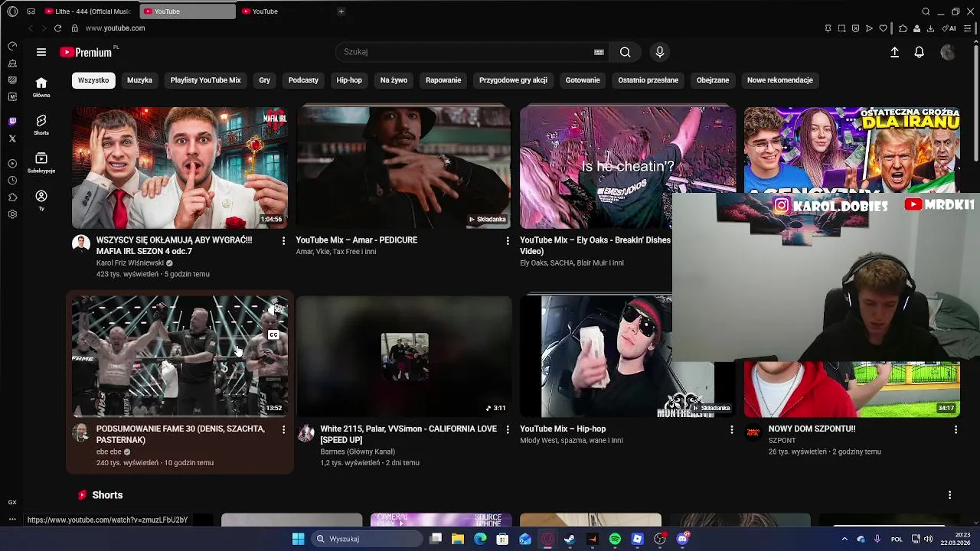This screenshot has height=551, width=980.
Task: Add page to bookmarks with heart icon
Action: pos(883,28)
